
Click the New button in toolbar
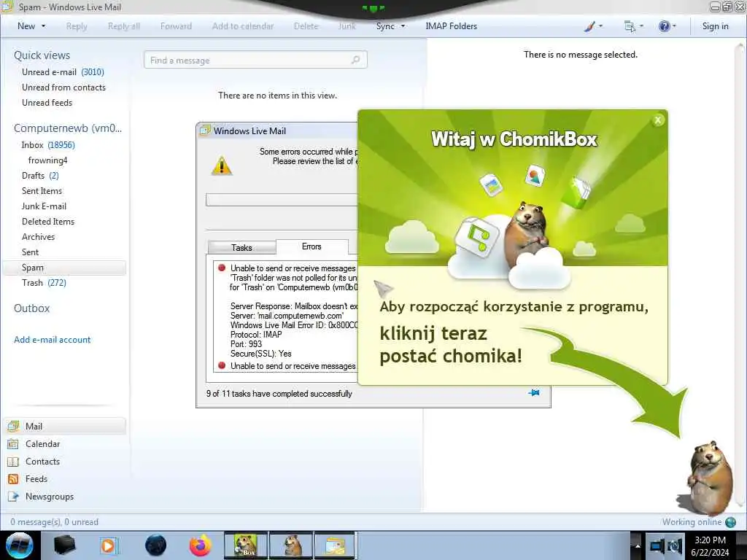[x=26, y=26]
